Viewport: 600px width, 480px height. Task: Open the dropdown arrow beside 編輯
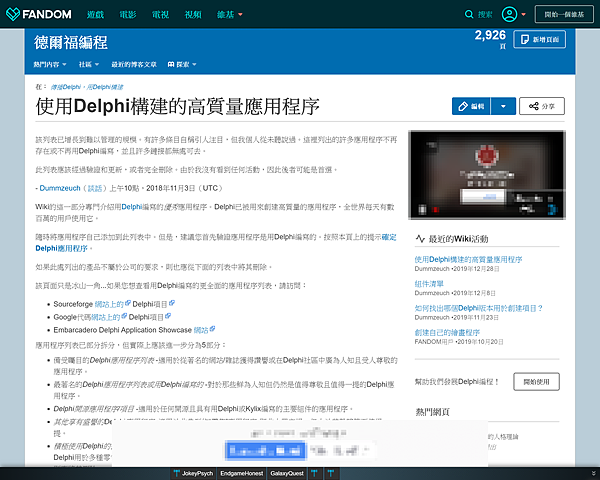pos(503,106)
